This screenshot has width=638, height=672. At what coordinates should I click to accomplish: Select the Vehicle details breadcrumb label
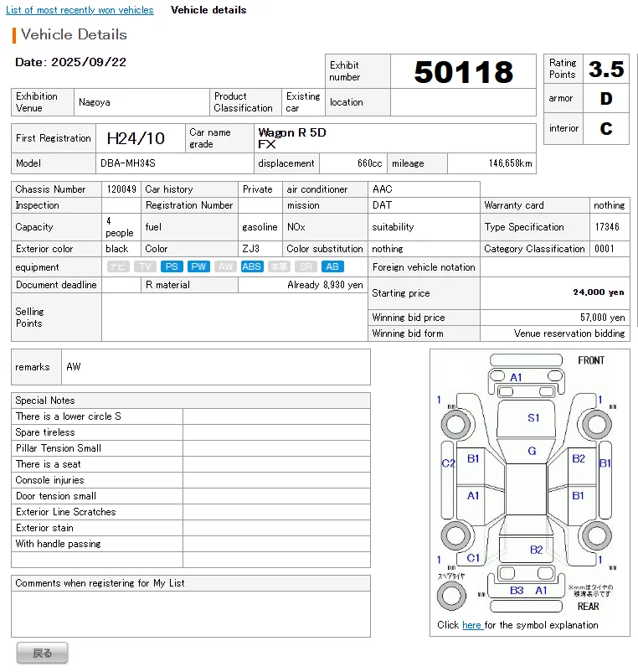(x=208, y=10)
